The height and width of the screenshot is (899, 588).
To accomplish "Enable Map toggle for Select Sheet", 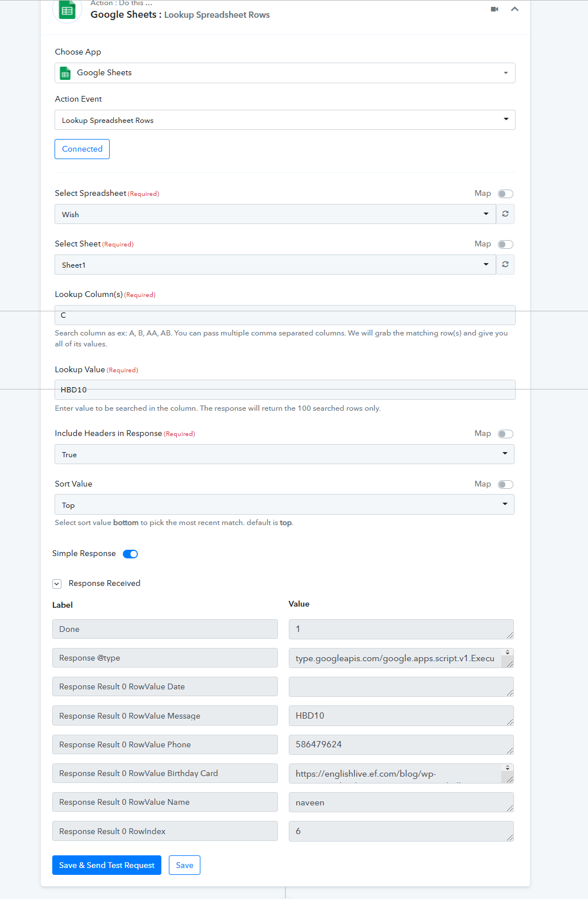I will pos(505,244).
